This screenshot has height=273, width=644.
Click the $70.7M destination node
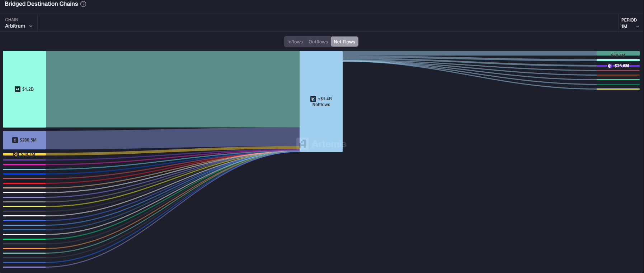[618, 53]
